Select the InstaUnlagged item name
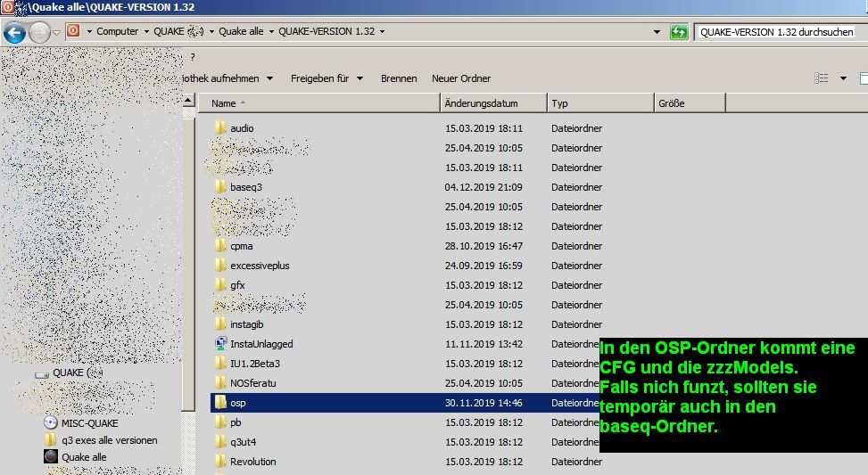Screen dimensions: 868x475 tap(261, 344)
